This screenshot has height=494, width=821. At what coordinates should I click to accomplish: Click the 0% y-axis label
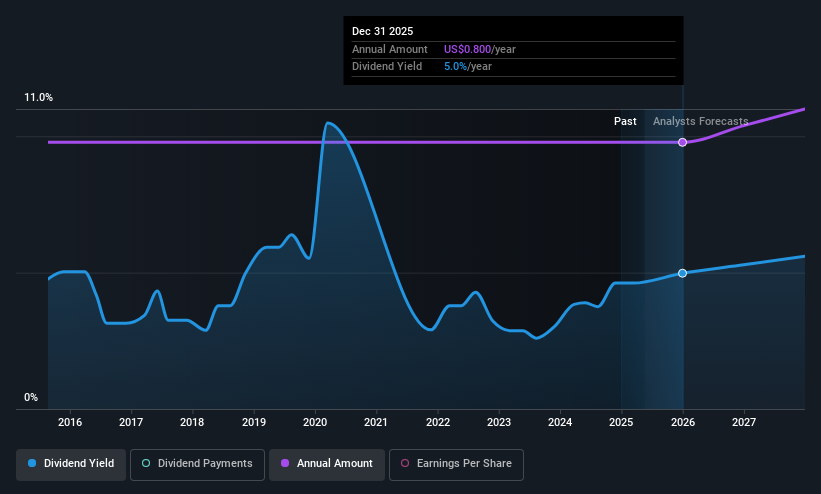click(31, 398)
